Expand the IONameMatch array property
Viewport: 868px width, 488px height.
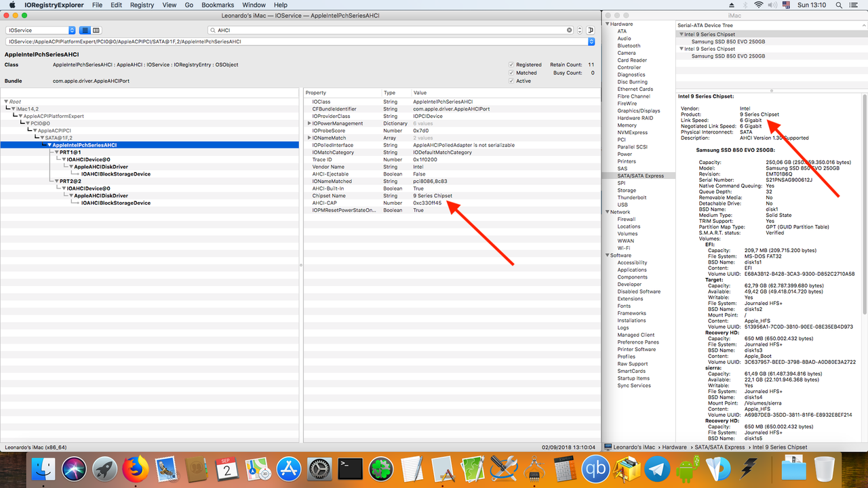click(x=309, y=138)
